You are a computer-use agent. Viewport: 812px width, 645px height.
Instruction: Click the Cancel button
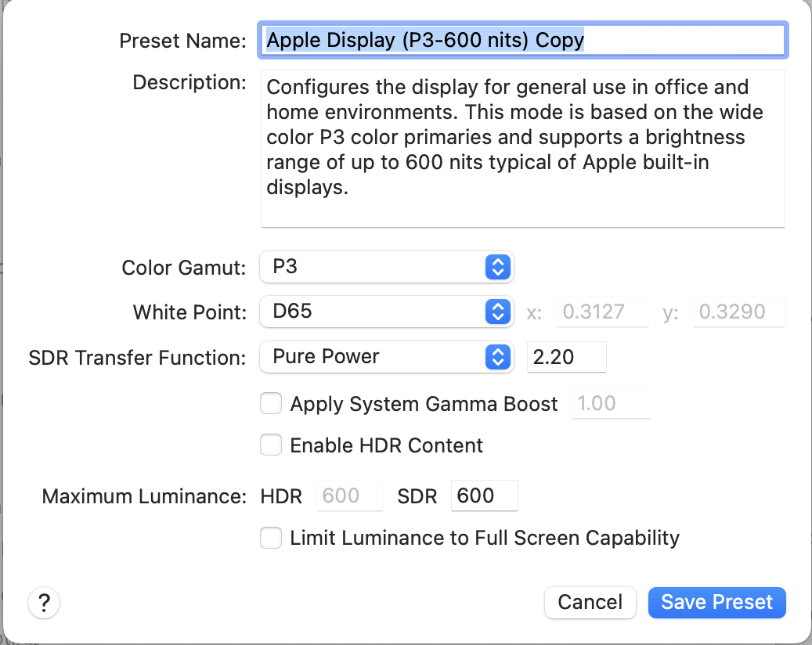pos(590,603)
